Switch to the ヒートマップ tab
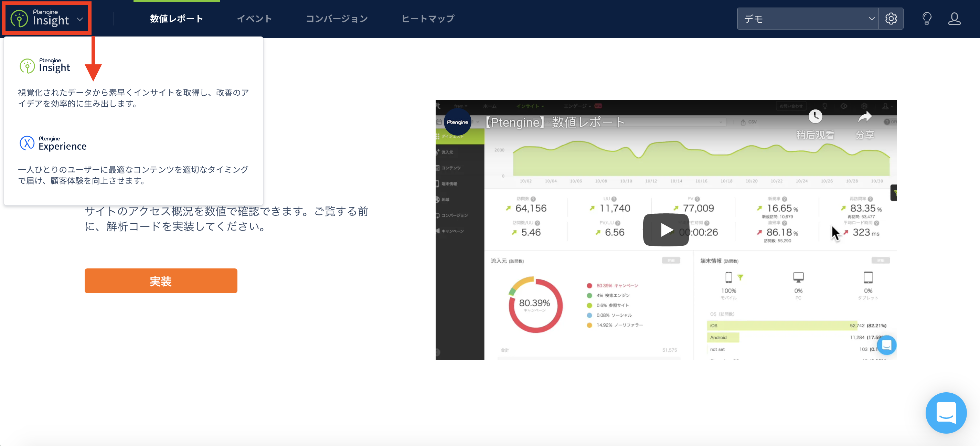Viewport: 980px width, 446px height. coord(428,19)
